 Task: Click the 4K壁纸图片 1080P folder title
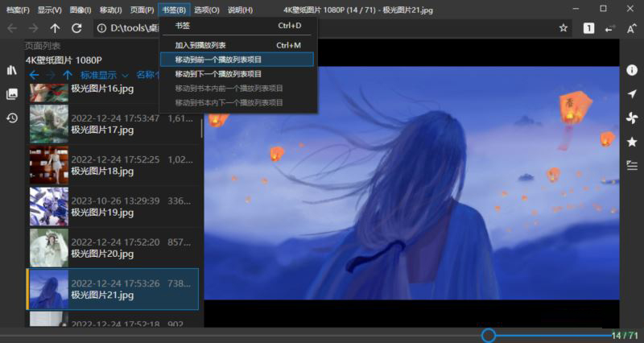point(64,60)
